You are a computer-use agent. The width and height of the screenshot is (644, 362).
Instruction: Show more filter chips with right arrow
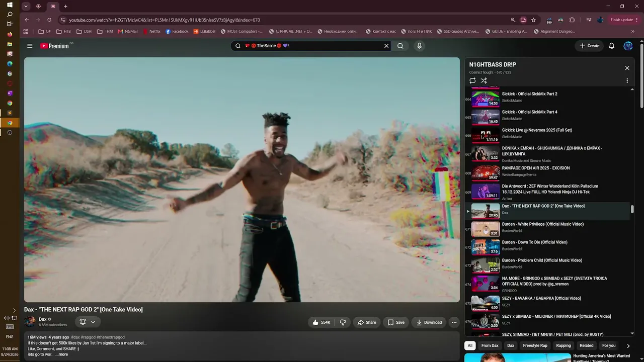[x=628, y=346]
